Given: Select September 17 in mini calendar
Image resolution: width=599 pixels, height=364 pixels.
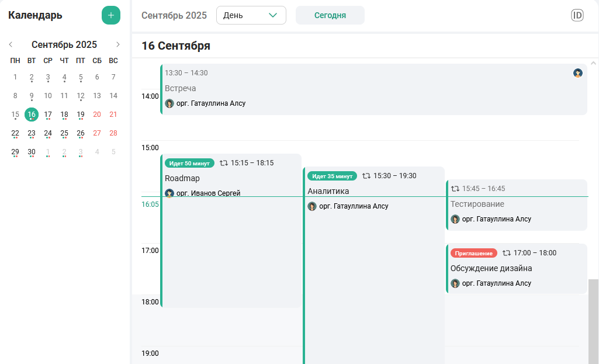Looking at the screenshot, I should tap(48, 115).
